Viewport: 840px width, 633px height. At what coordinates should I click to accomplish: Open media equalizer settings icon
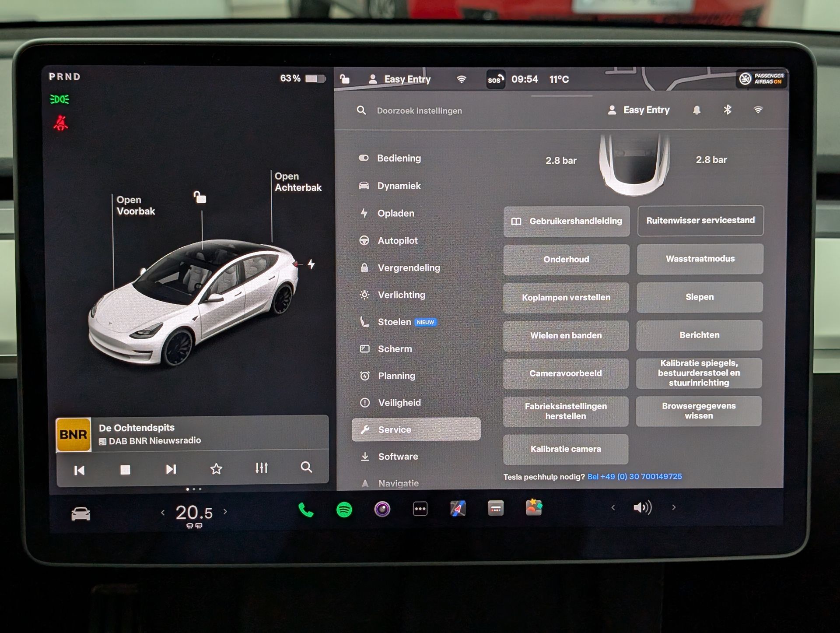[x=261, y=468]
